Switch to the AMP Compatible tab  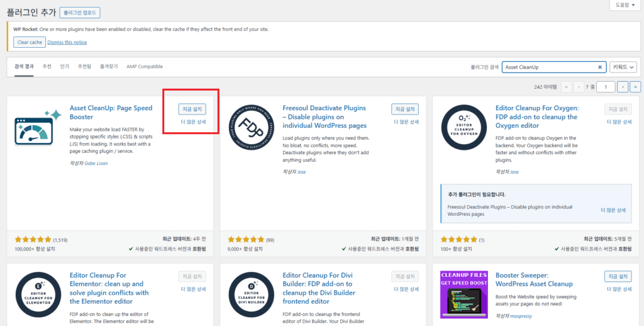point(145,67)
